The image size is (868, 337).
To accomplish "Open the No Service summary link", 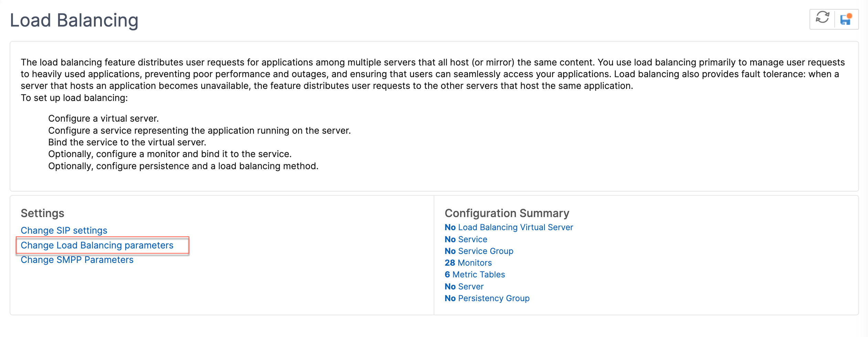I will (466, 239).
